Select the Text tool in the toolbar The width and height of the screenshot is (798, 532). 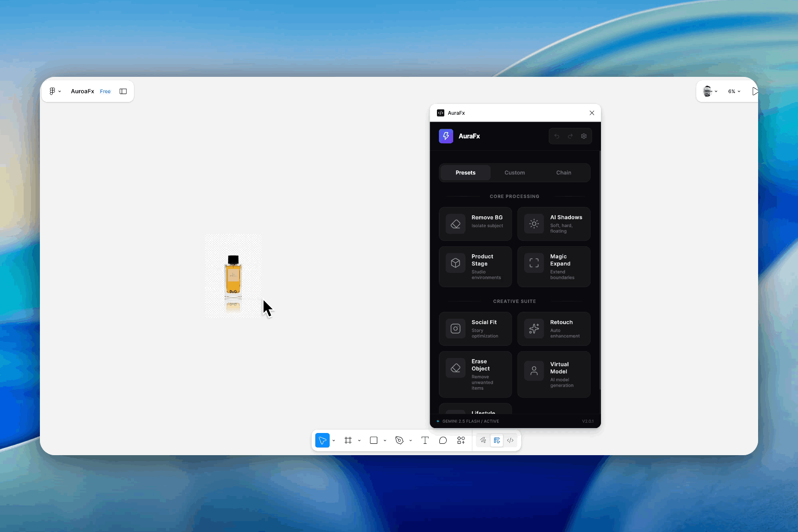(425, 440)
